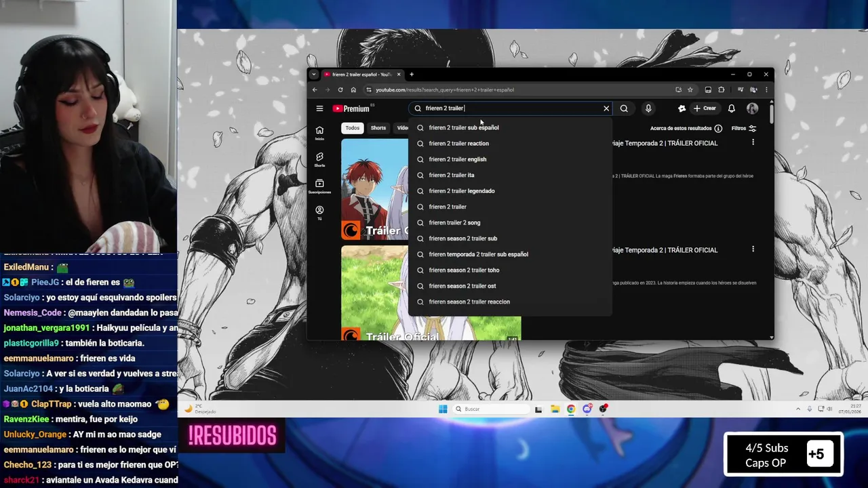Open Suscripciones in the YouTube sidebar
This screenshot has height=488, width=868.
pos(319,186)
